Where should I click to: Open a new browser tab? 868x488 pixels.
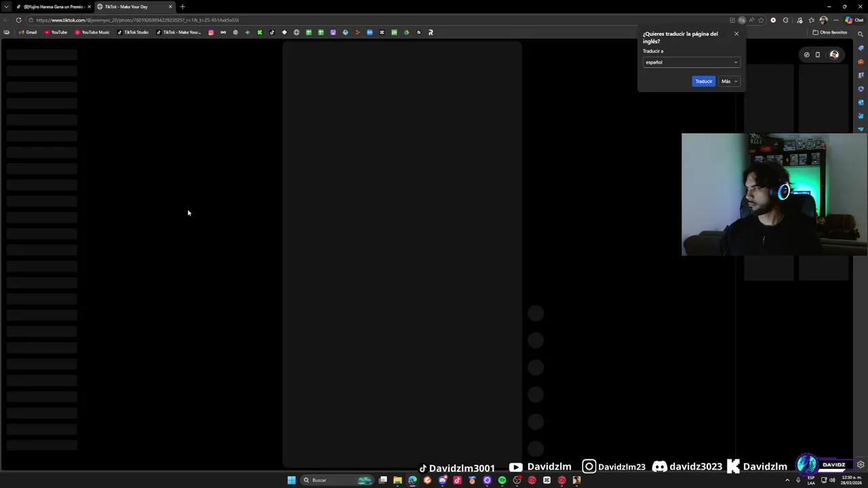[x=182, y=7]
